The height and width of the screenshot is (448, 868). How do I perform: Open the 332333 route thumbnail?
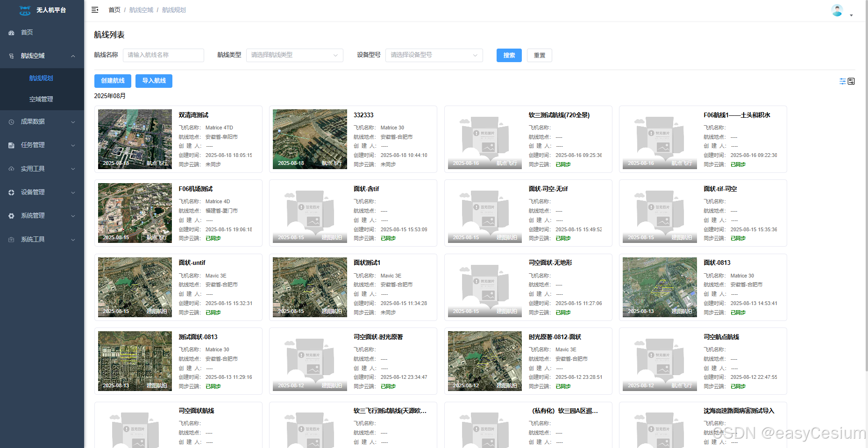tap(310, 139)
